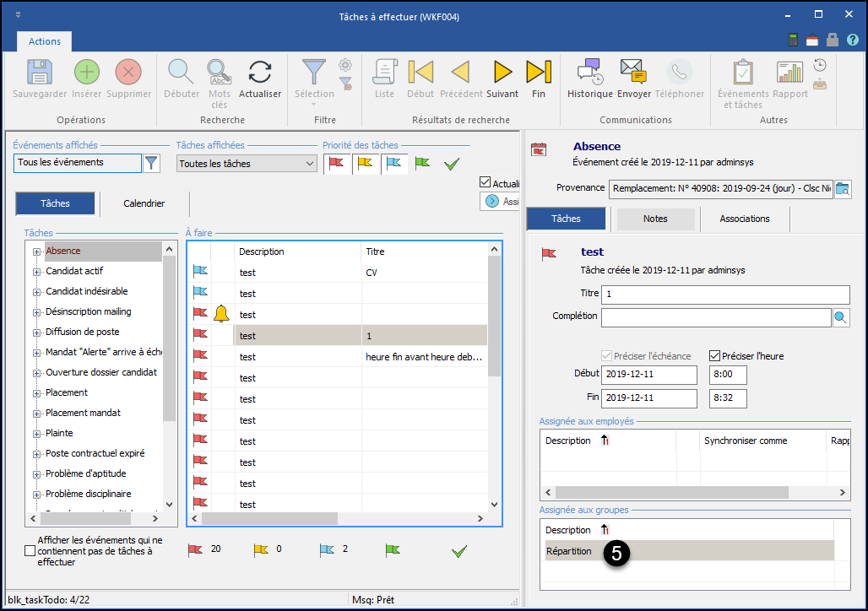Open the Notes tab
The height and width of the screenshot is (611, 868).
655,219
